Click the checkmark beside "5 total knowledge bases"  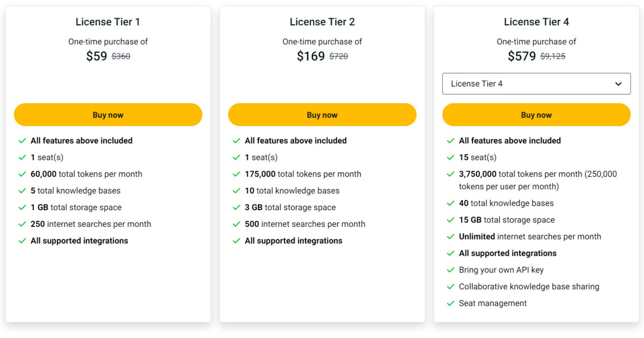tap(22, 190)
